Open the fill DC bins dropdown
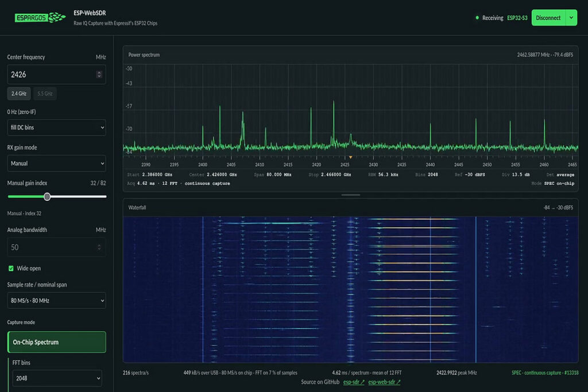Screen dimensions: 588x392 click(56, 127)
